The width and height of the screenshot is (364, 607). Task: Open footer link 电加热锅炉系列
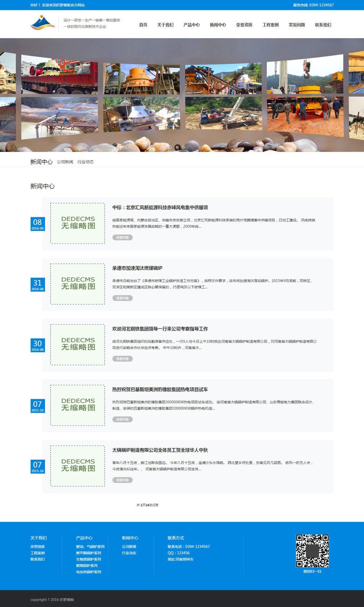click(88, 572)
